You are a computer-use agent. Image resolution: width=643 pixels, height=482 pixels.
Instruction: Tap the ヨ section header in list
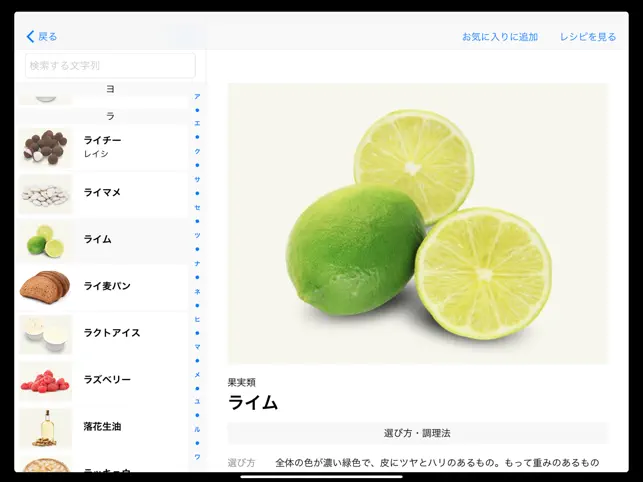(x=110, y=89)
